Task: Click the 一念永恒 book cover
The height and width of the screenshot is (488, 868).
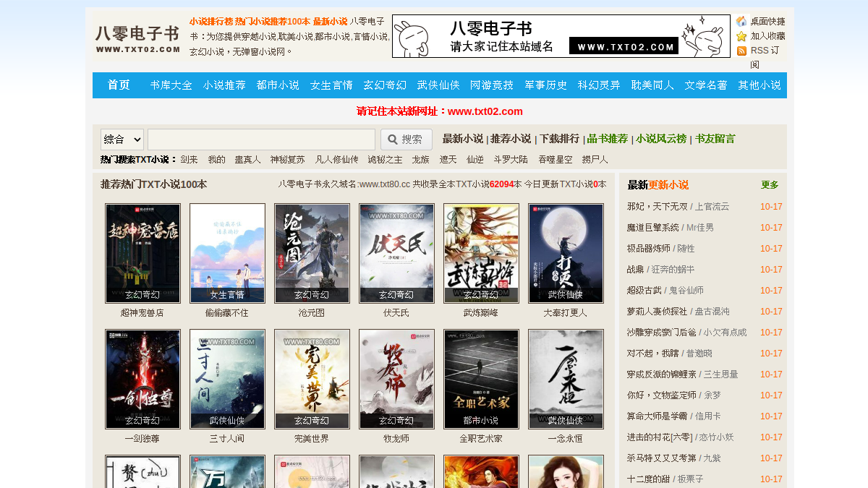Action: tap(566, 379)
